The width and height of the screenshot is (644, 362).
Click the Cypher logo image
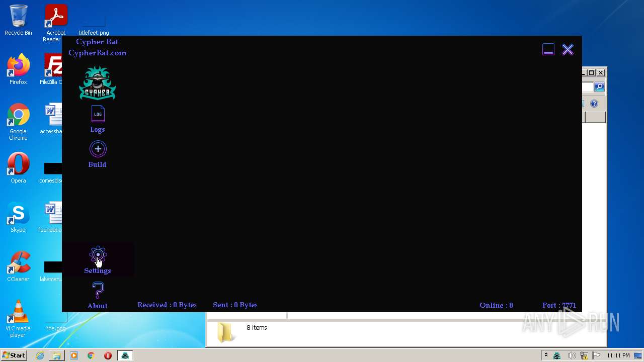(98, 83)
